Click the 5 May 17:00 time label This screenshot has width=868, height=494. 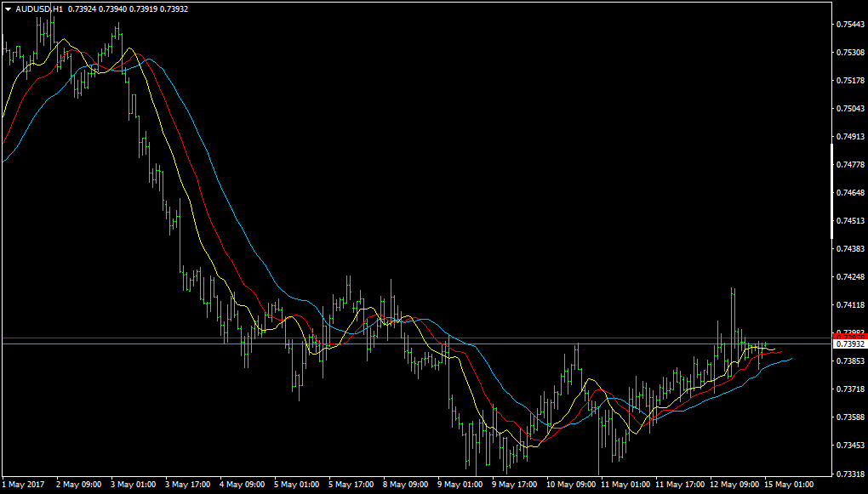(x=351, y=484)
